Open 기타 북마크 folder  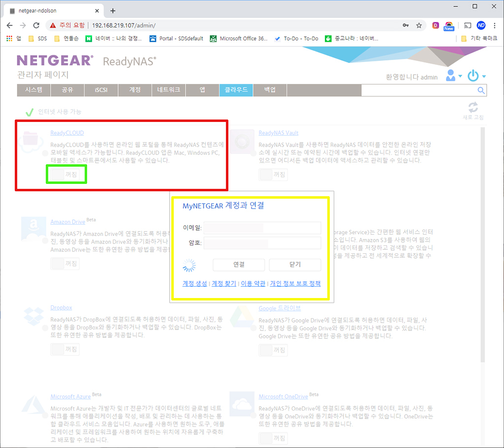[x=479, y=38]
